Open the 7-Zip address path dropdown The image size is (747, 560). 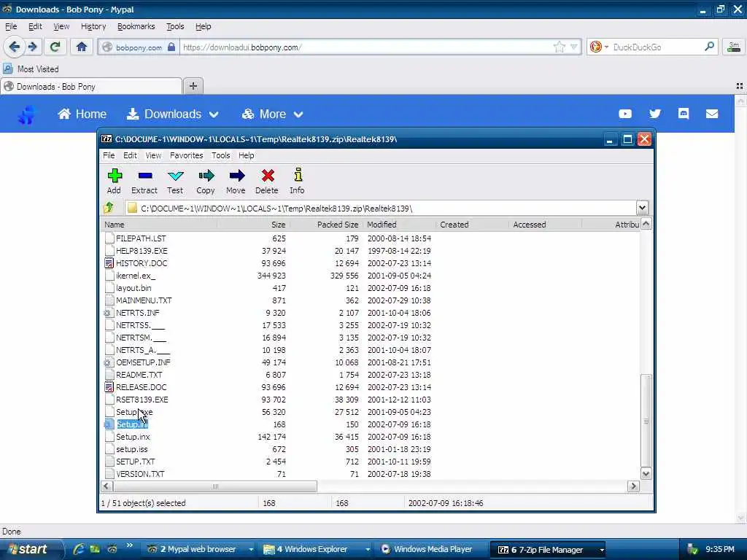pyautogui.click(x=642, y=208)
